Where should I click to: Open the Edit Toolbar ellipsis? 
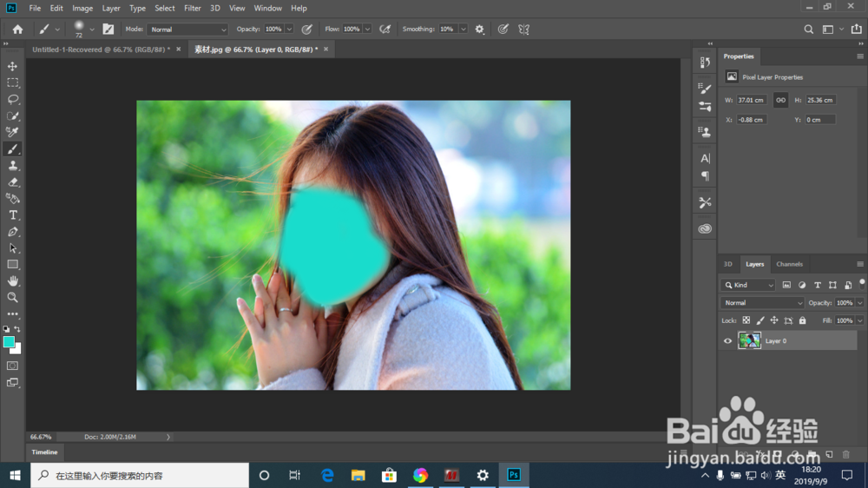pyautogui.click(x=12, y=314)
